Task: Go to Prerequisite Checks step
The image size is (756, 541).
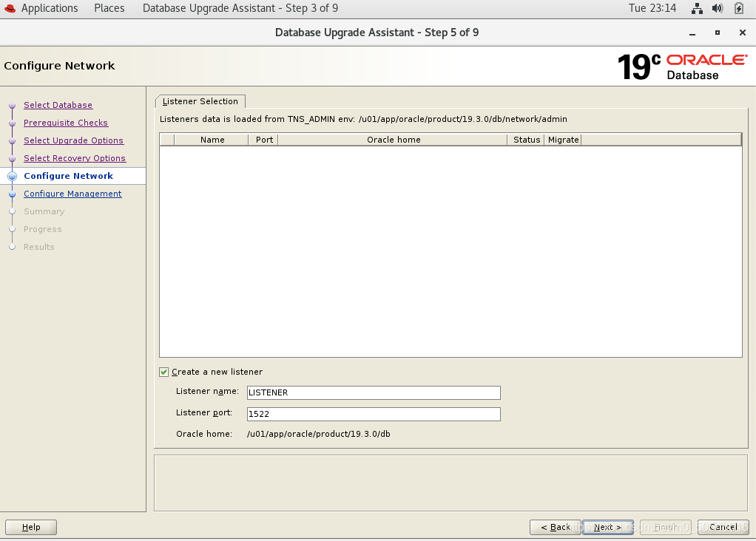Action: 66,123
